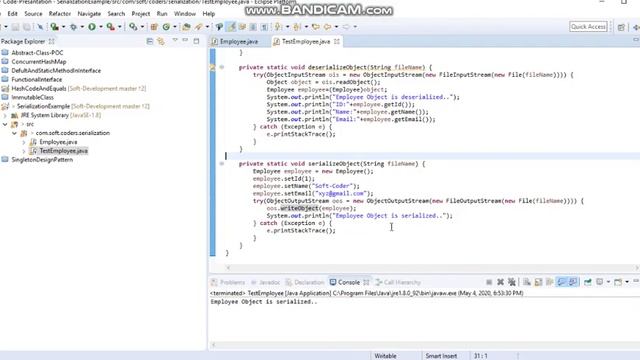Click the Open Type toolbar icon

[x=186, y=27]
